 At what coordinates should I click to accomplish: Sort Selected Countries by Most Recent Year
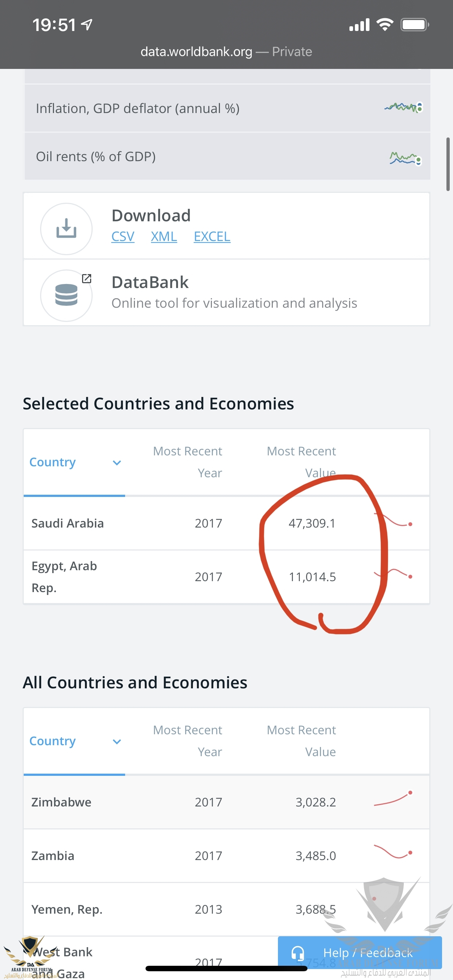click(187, 462)
